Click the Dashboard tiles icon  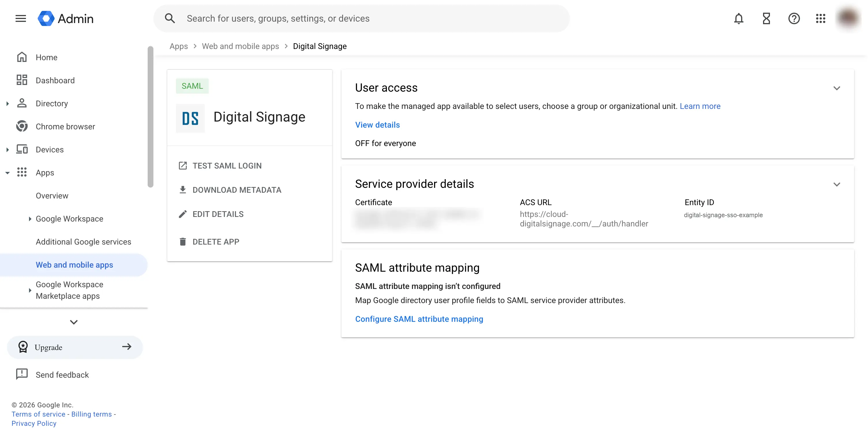click(22, 80)
